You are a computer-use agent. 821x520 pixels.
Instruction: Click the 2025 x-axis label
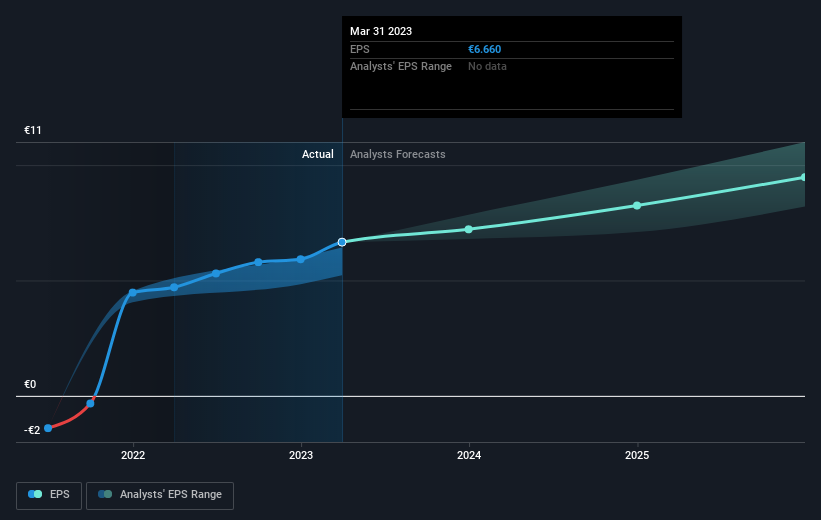tap(637, 455)
